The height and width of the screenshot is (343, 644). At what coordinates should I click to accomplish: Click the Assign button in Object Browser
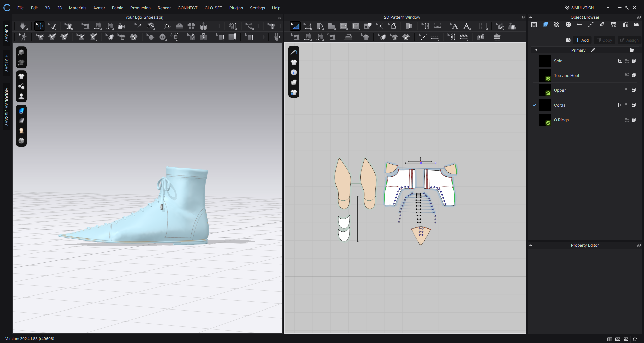[629, 40]
